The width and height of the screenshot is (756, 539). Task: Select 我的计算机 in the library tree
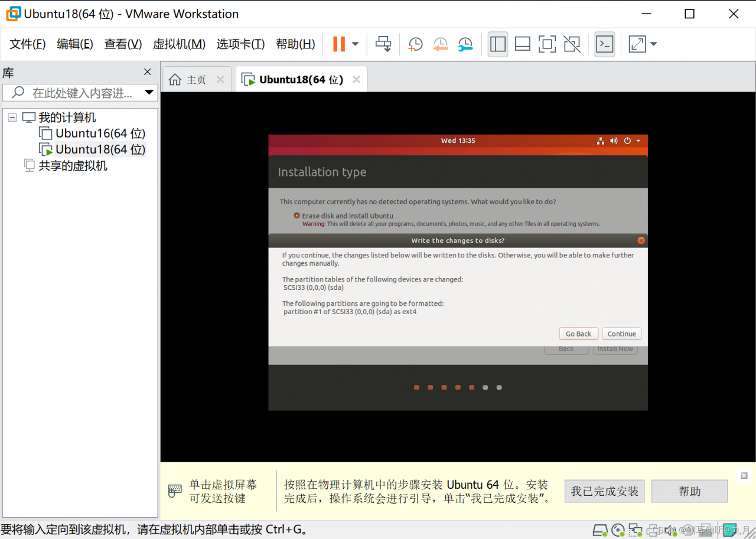click(67, 117)
